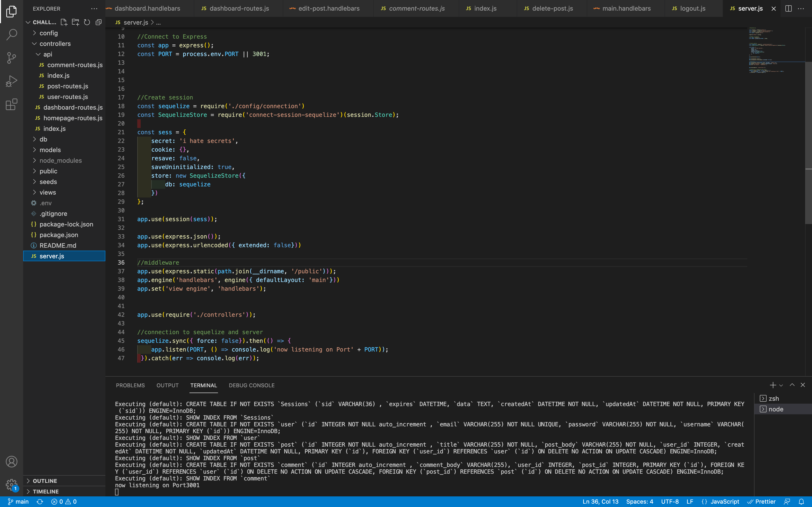This screenshot has width=812, height=507.
Task: Open the Run and Debug view
Action: (11, 80)
